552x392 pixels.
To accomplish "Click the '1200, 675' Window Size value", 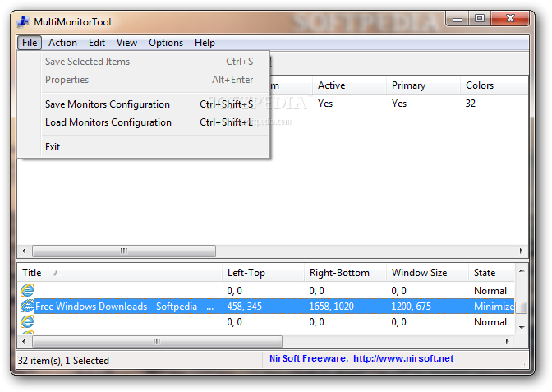I will point(411,306).
